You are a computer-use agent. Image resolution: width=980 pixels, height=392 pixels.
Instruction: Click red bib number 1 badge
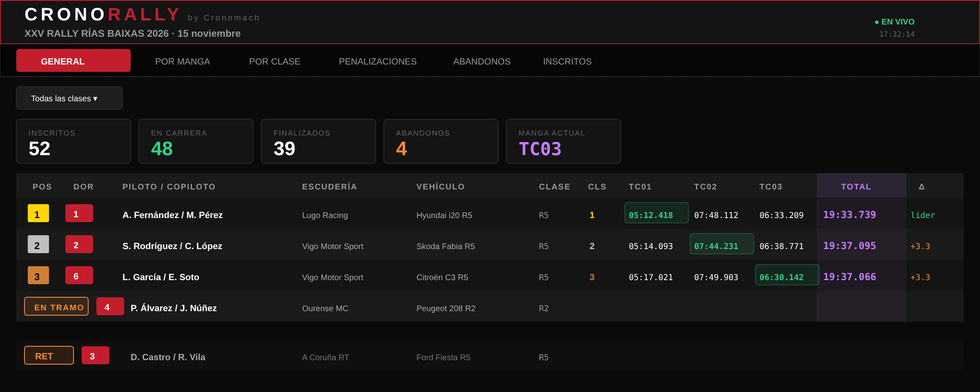pos(79,213)
